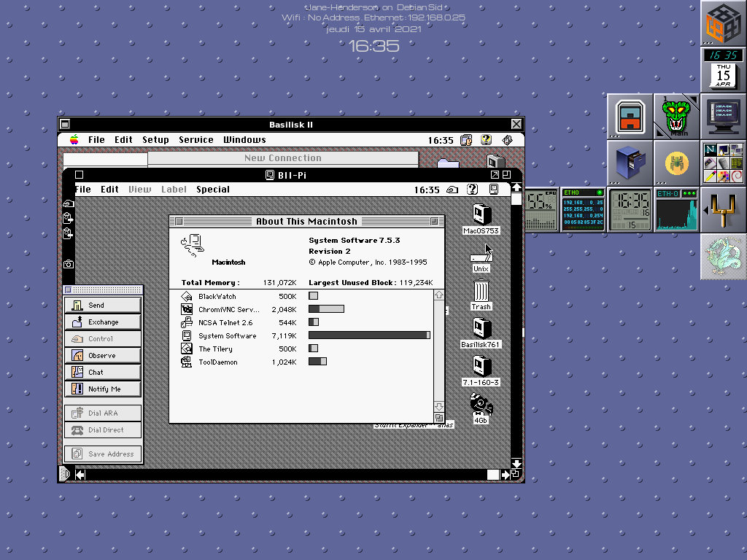Click the spider dock icon

pos(676,163)
